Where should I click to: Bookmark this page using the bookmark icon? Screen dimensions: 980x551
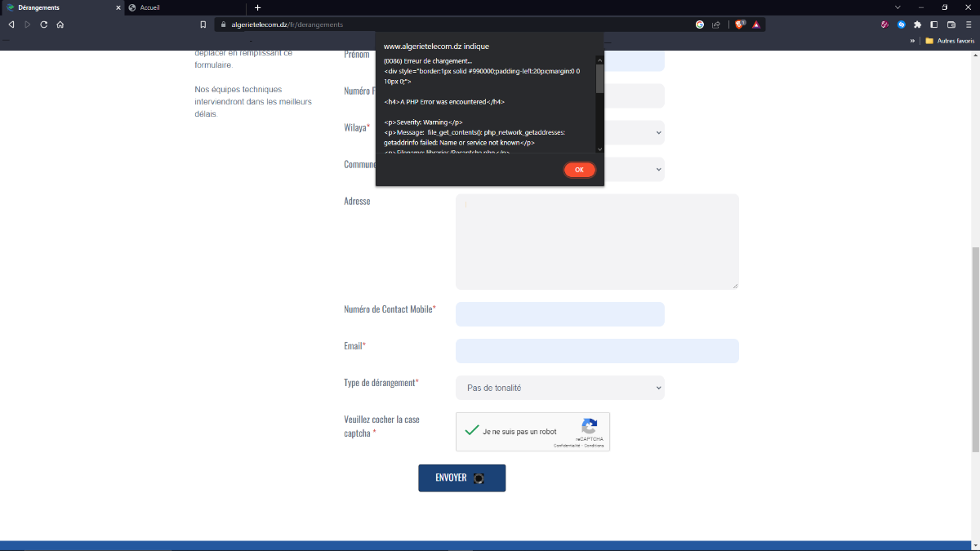pyautogui.click(x=203, y=24)
